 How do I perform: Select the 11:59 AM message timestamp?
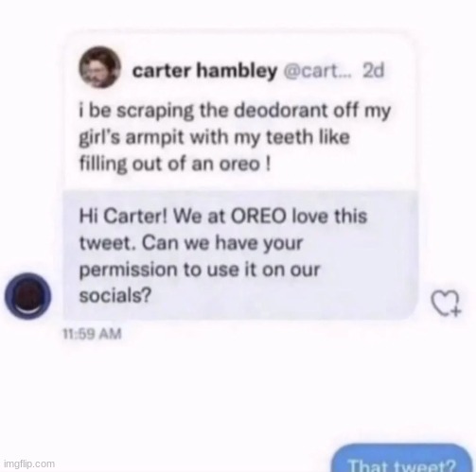[x=92, y=334]
